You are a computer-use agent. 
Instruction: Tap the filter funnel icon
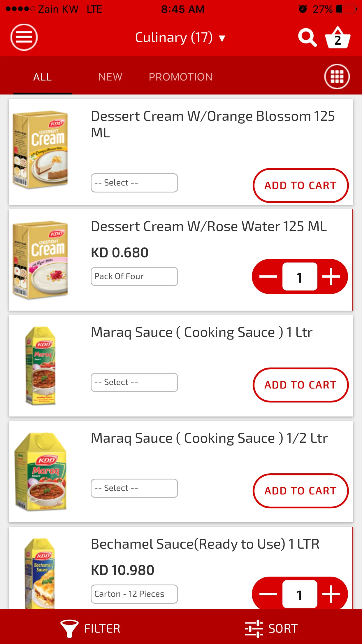69,629
